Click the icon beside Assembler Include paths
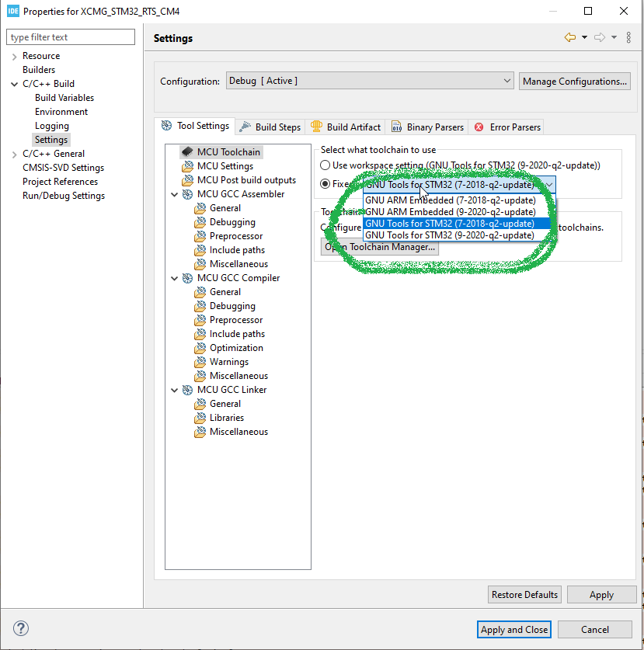Image resolution: width=644 pixels, height=650 pixels. point(200,250)
